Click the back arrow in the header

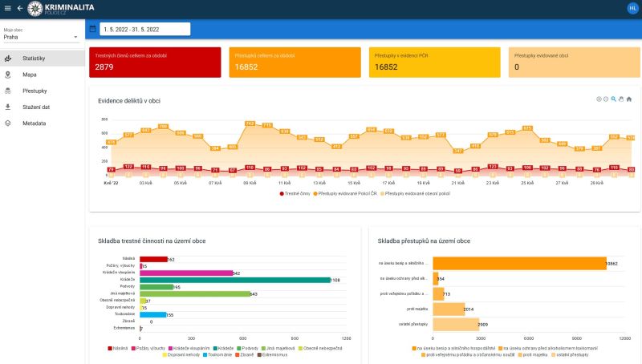pyautogui.click(x=20, y=8)
